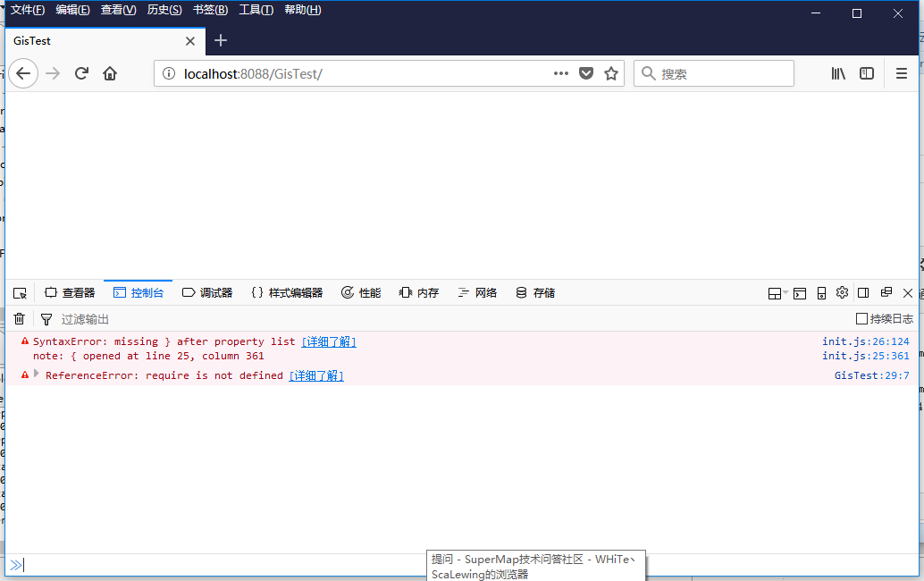924x581 pixels.
Task: Save the page to Pocket
Action: coord(585,73)
